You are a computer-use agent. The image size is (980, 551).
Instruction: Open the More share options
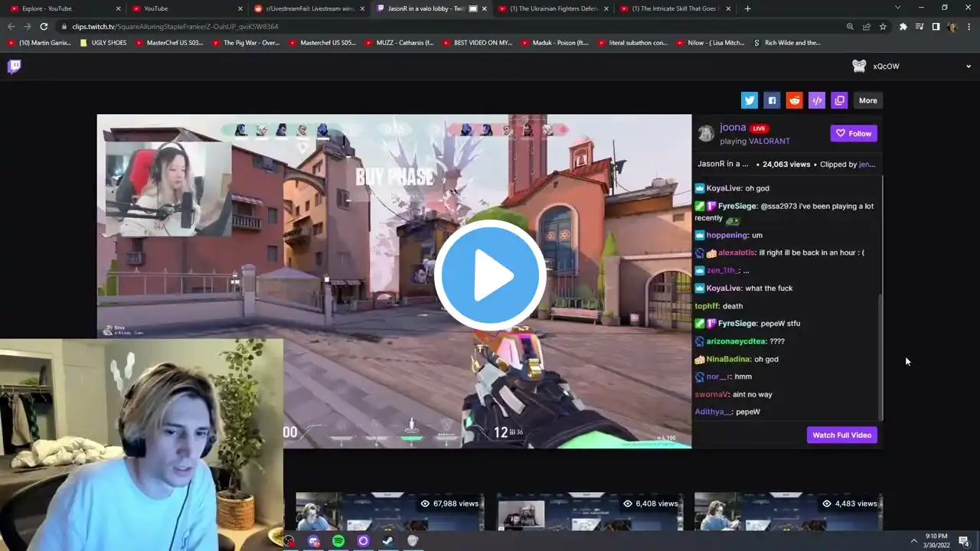867,100
